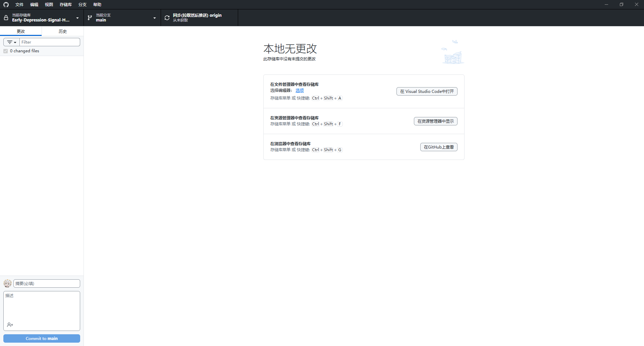Click the 在 Visual Studio Code中打开 button
The width and height of the screenshot is (644, 346).
click(427, 92)
